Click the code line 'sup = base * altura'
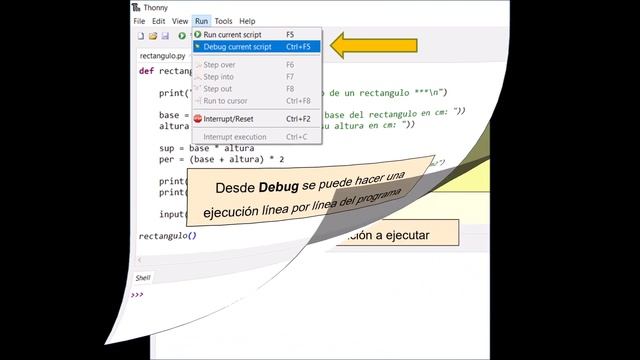This screenshot has width=640, height=360. [x=207, y=148]
